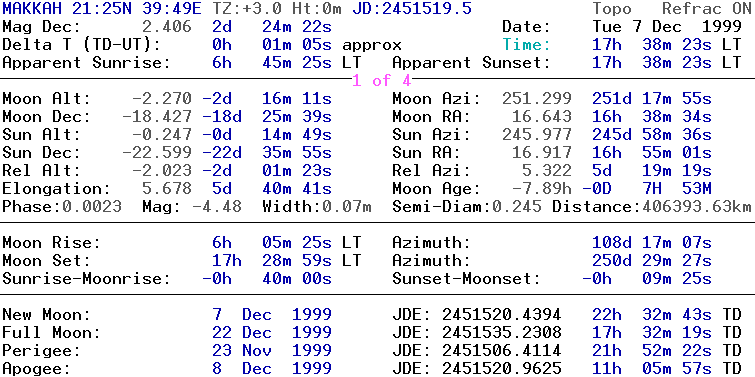Click Moon Set time 17h 28m 59s
Screen dimensions: 755x377
tap(272, 260)
